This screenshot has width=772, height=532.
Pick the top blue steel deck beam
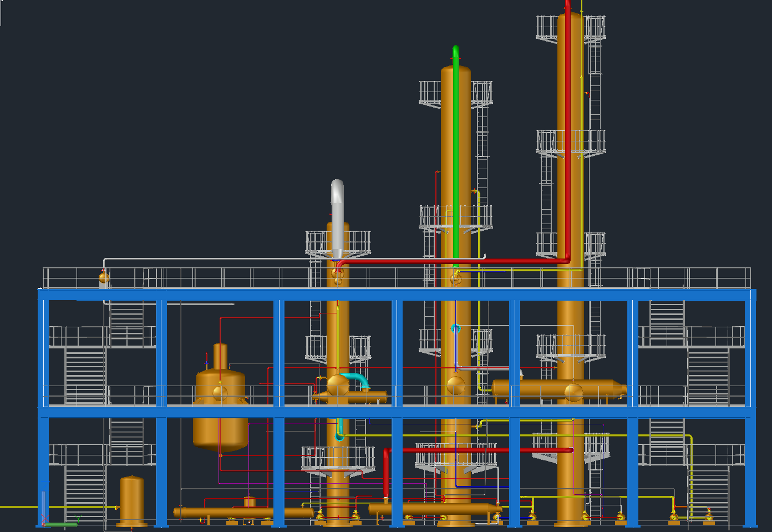(397, 295)
